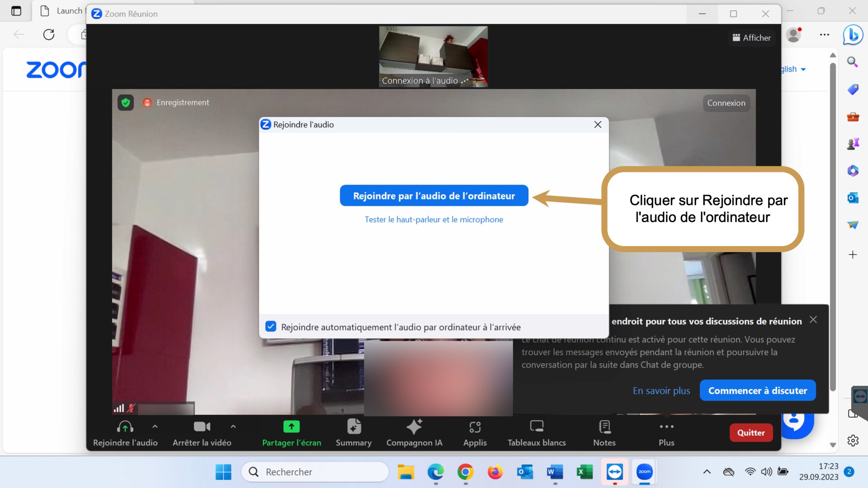Open the Edge profile avatar icon
The width and height of the screenshot is (868, 488).
794,35
